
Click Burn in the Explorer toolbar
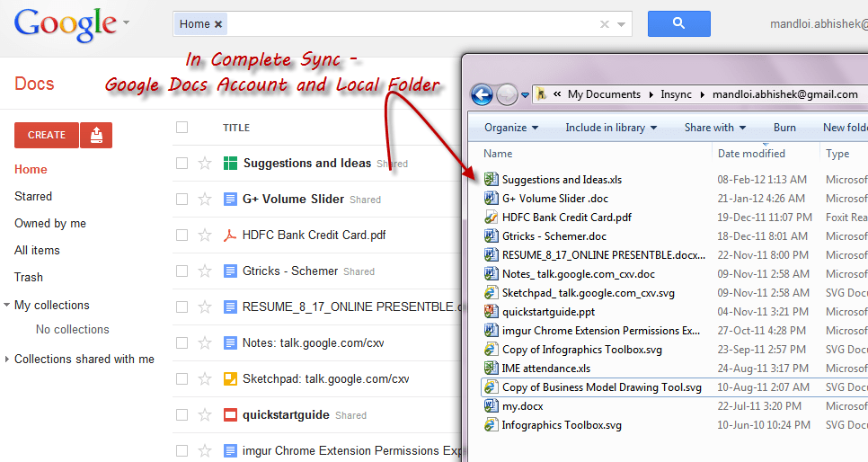pos(784,128)
